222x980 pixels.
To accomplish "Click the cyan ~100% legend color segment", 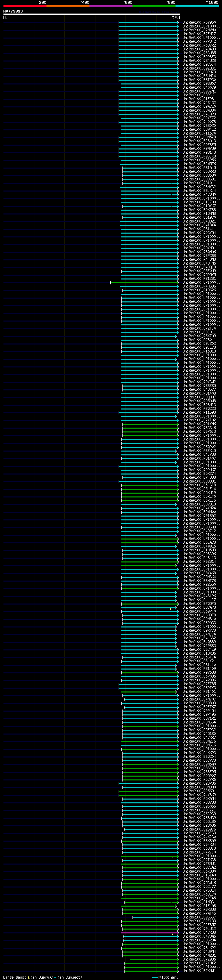I will pyautogui.click(x=197, y=6).
